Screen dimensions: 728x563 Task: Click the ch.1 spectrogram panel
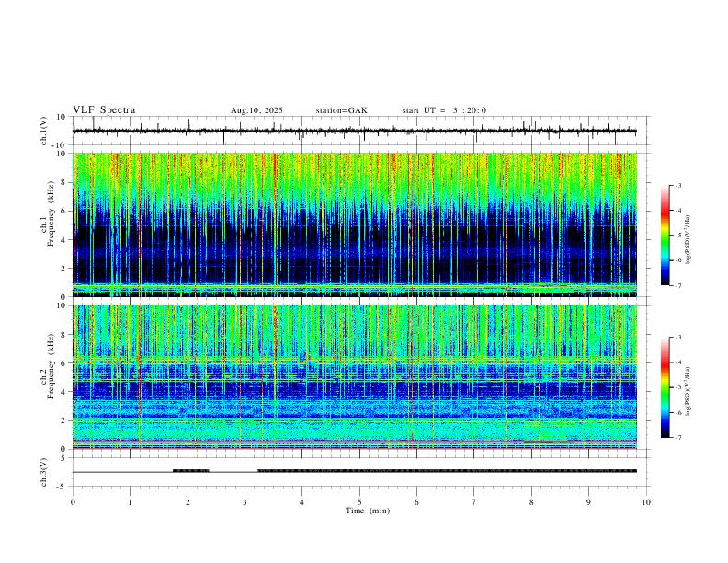tap(355, 224)
